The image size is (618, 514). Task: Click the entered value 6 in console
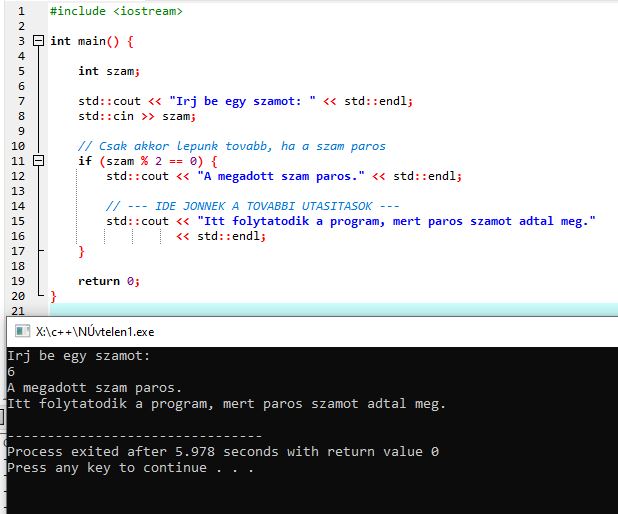coord(11,372)
